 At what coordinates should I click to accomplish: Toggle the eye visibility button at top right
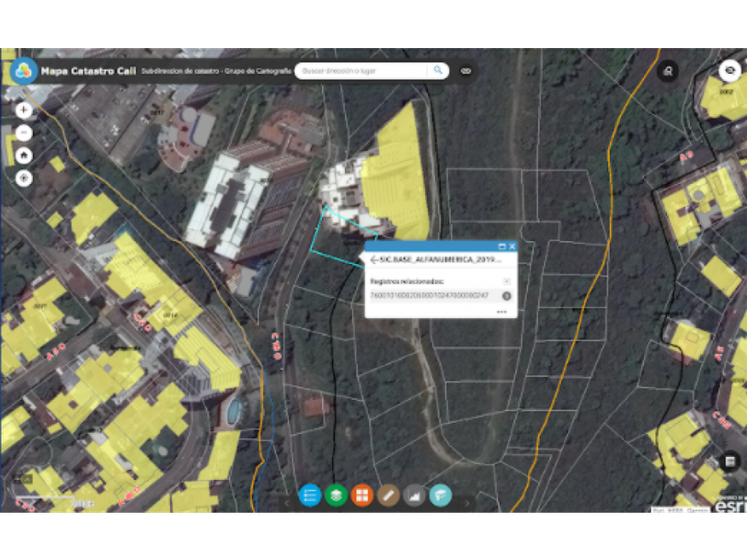[730, 70]
